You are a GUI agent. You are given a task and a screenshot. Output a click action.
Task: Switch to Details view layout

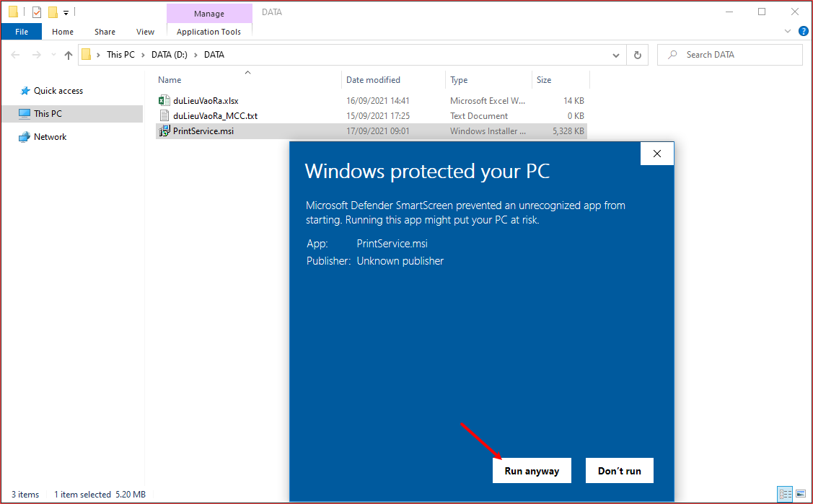785,495
